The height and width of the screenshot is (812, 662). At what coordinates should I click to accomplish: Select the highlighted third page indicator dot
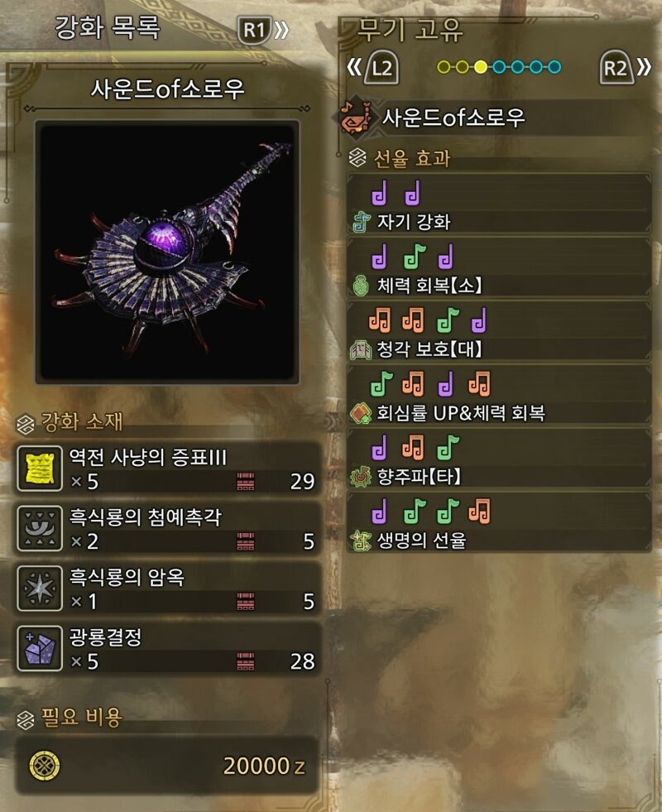point(481,67)
